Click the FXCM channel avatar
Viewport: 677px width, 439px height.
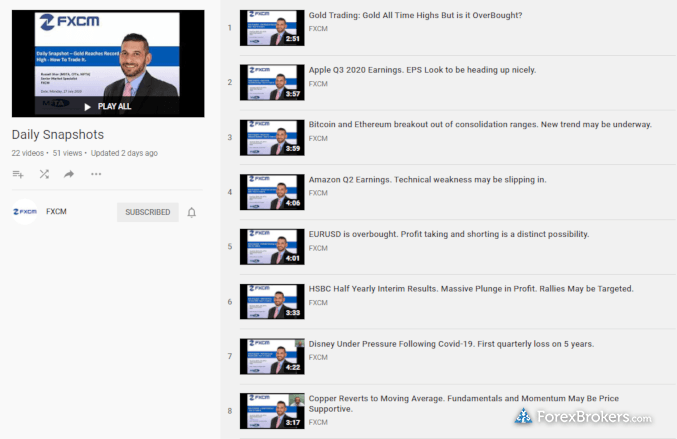pos(25,212)
